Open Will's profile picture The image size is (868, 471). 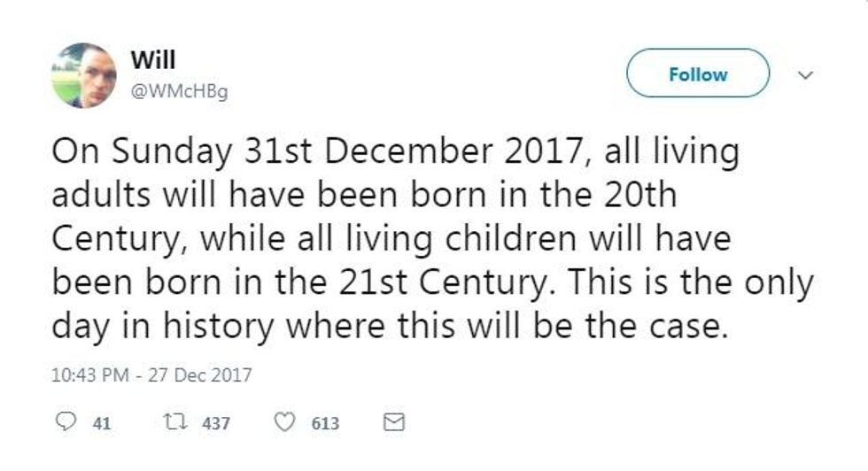click(82, 75)
